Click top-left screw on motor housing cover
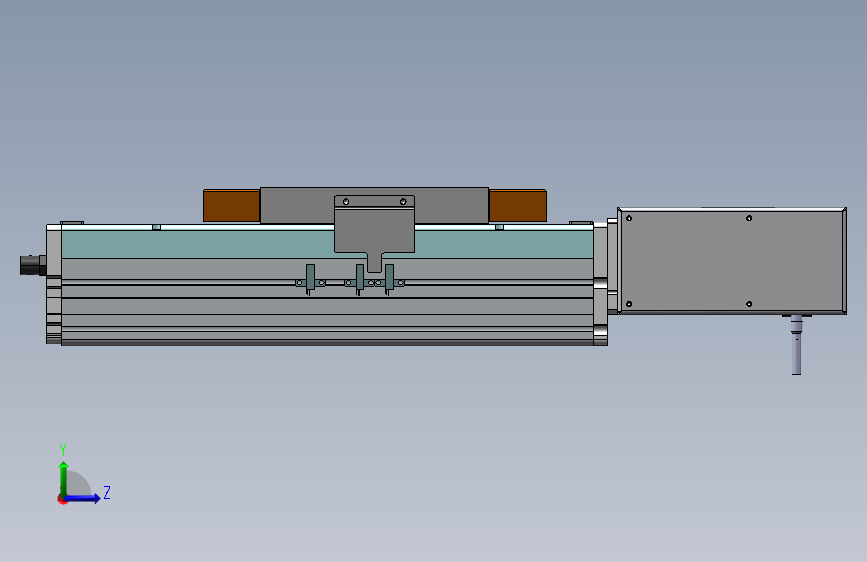Screen dimensions: 867x562 tap(629, 218)
